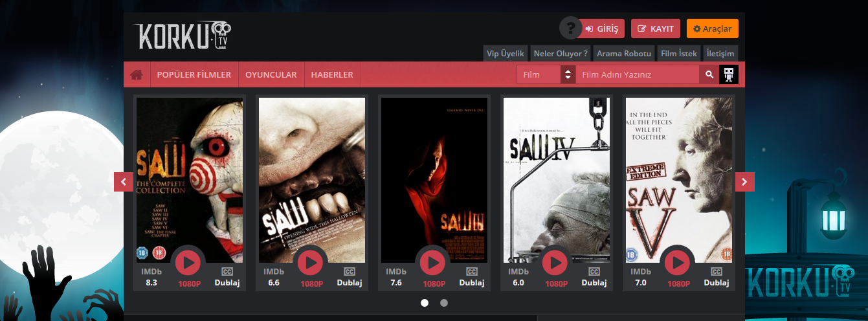Open the Neler Oluyor ? tab

coord(561,54)
